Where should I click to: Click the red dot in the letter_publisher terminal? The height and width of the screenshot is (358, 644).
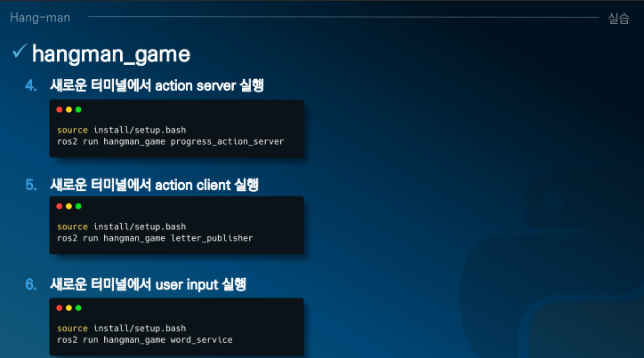pos(59,206)
